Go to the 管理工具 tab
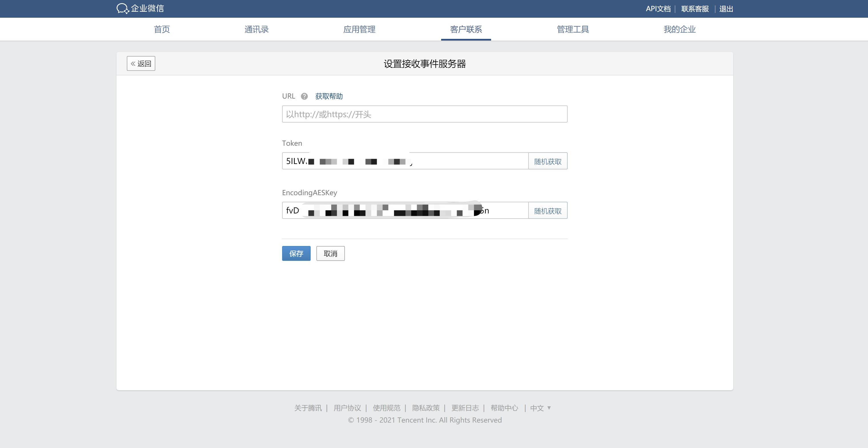Image resolution: width=868 pixels, height=448 pixels. click(x=572, y=29)
